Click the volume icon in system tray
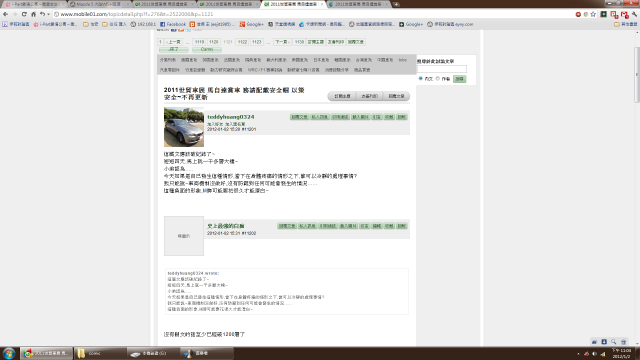Viewport: 640px width, 360px height. [x=595, y=354]
